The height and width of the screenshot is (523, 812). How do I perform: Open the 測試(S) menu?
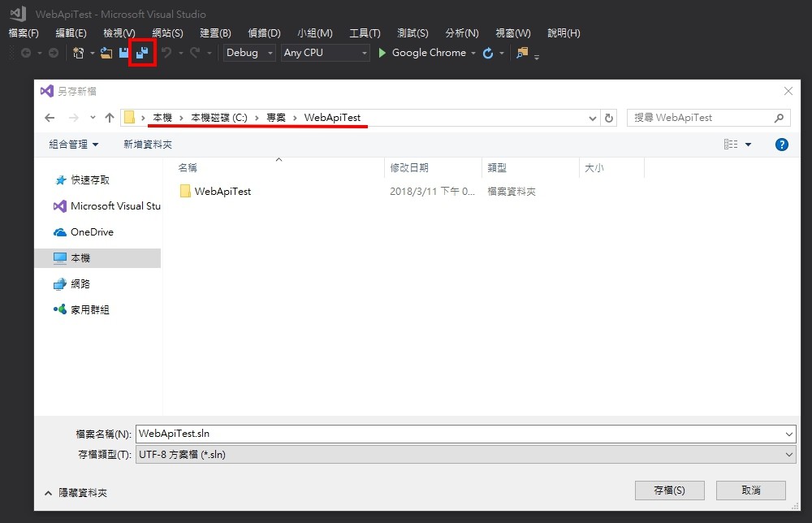point(412,33)
